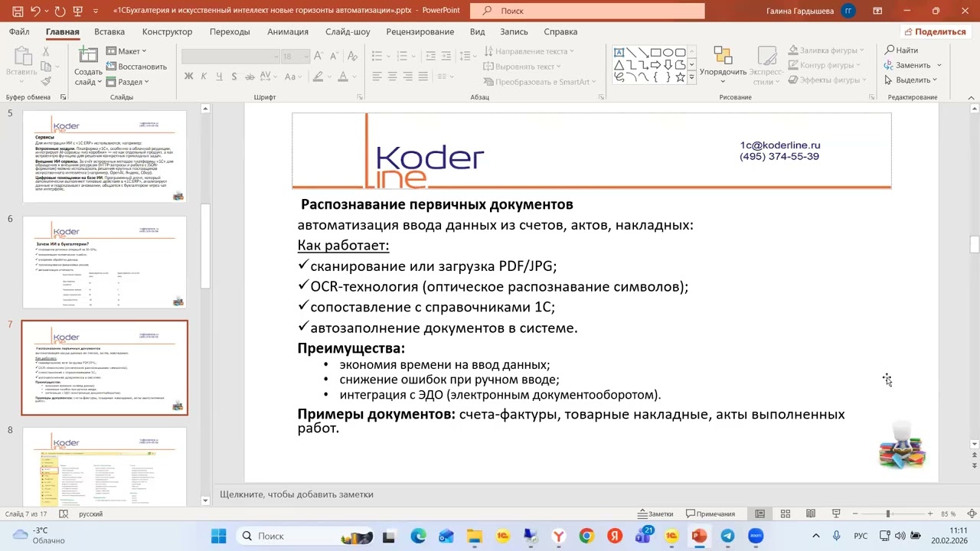Click the Создать слайд icon
The height and width of the screenshot is (551, 980).
pos(88,55)
